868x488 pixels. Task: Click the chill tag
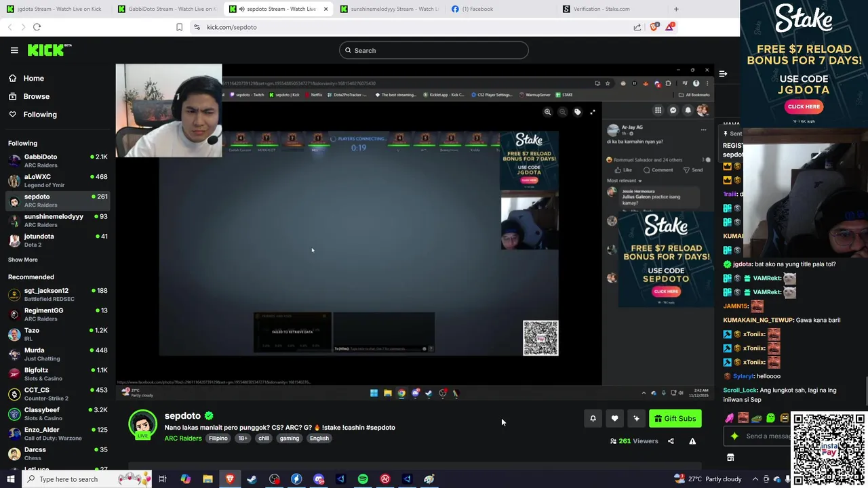pos(264,439)
